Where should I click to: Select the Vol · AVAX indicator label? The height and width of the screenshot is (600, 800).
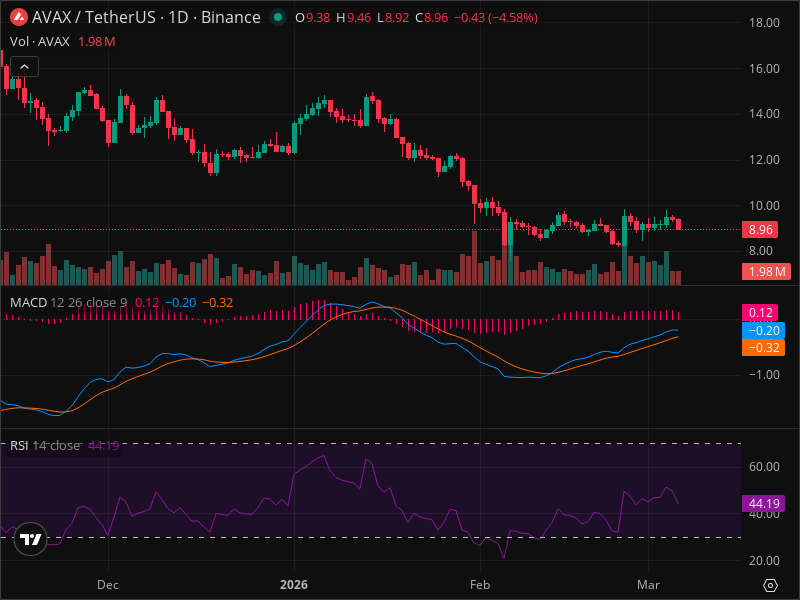[x=40, y=42]
